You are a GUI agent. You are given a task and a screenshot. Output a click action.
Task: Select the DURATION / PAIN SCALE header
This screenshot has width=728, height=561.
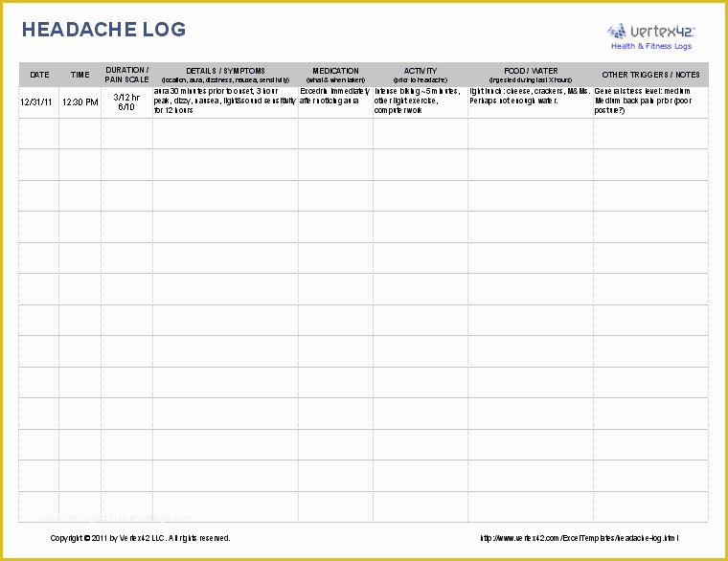coord(126,75)
